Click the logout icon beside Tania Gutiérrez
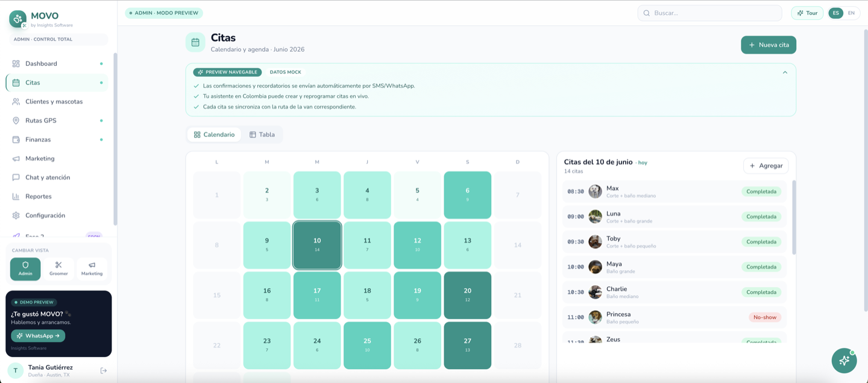The height and width of the screenshot is (383, 868). tap(104, 370)
